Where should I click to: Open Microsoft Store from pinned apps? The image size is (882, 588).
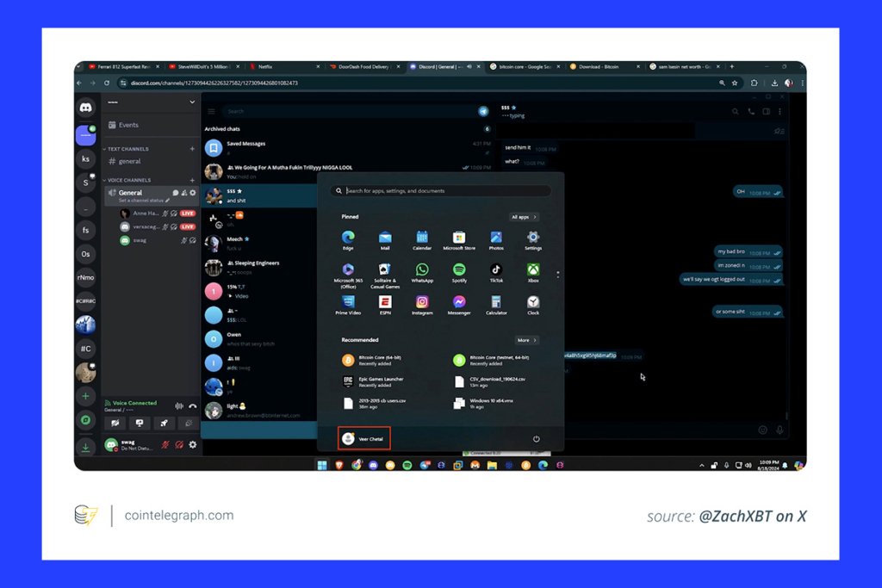(459, 239)
